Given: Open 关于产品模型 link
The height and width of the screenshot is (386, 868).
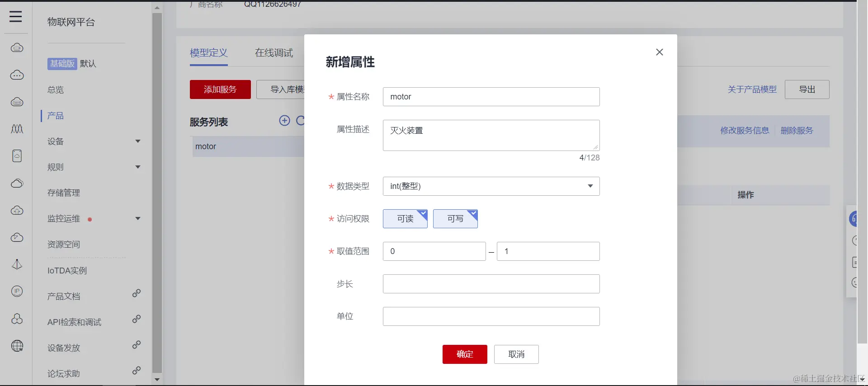Looking at the screenshot, I should tap(752, 89).
